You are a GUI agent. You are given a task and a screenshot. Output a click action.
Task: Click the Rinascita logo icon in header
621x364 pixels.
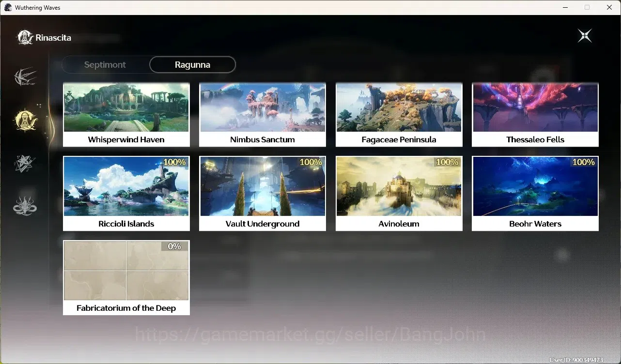(25, 37)
